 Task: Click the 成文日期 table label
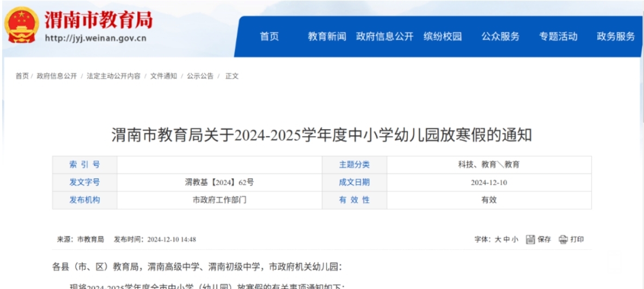click(354, 182)
